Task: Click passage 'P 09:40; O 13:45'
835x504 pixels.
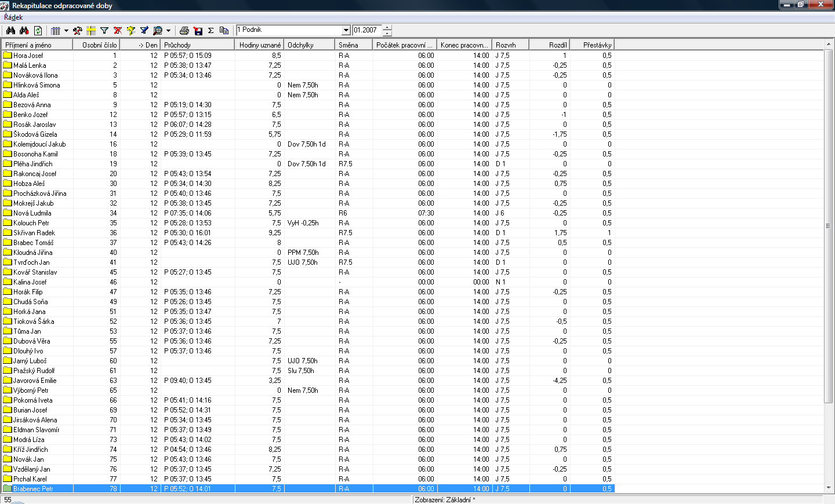Action: click(188, 381)
